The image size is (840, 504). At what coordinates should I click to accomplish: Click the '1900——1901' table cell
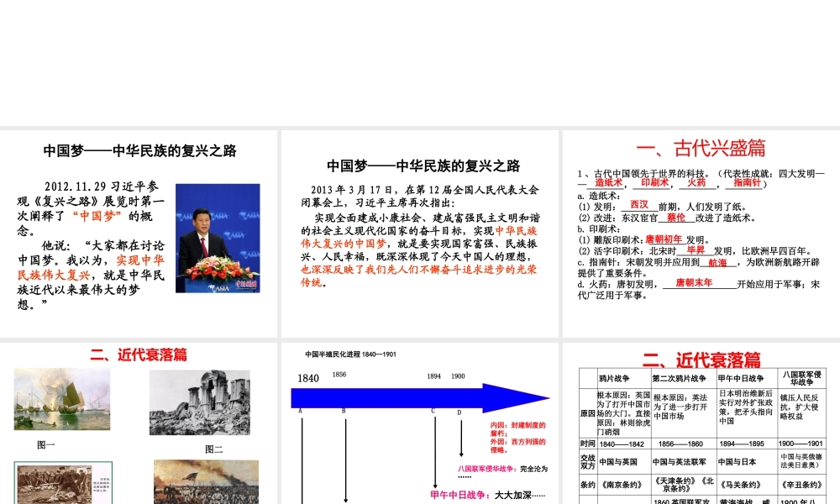[x=801, y=444]
